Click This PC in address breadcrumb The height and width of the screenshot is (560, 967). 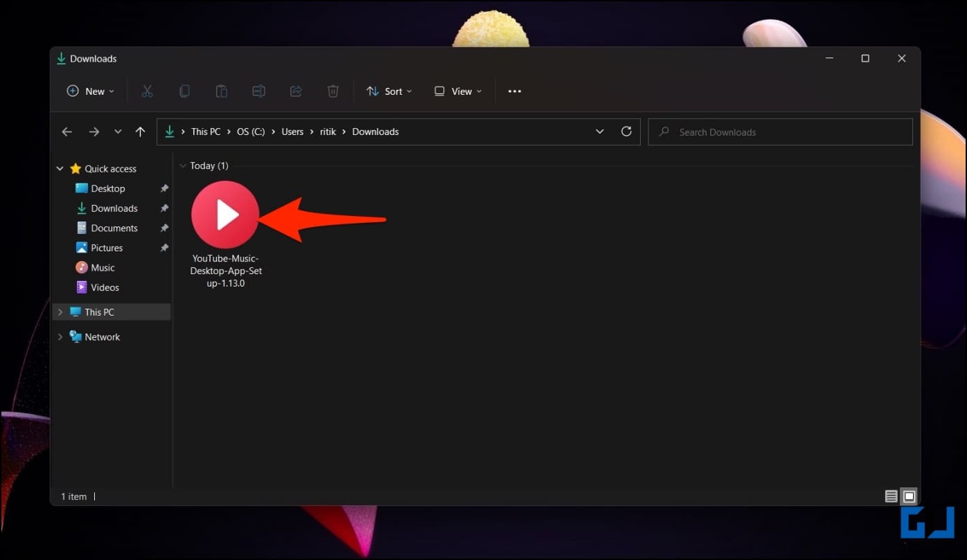coord(206,132)
